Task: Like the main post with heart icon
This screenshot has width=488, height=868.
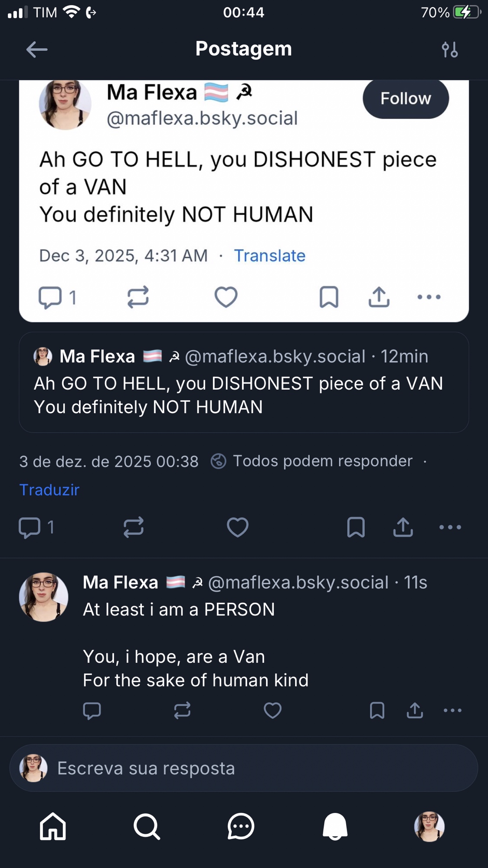Action: pyautogui.click(x=238, y=527)
